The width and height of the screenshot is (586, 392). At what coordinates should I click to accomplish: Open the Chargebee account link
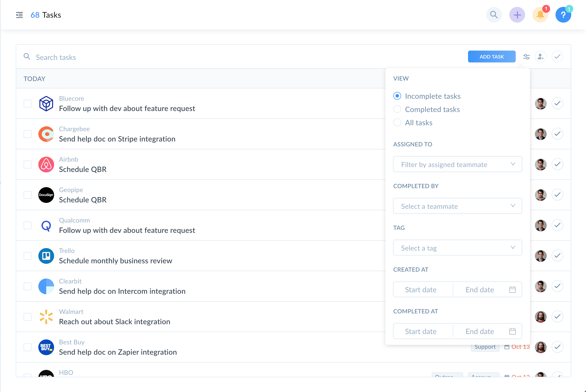[x=74, y=129]
